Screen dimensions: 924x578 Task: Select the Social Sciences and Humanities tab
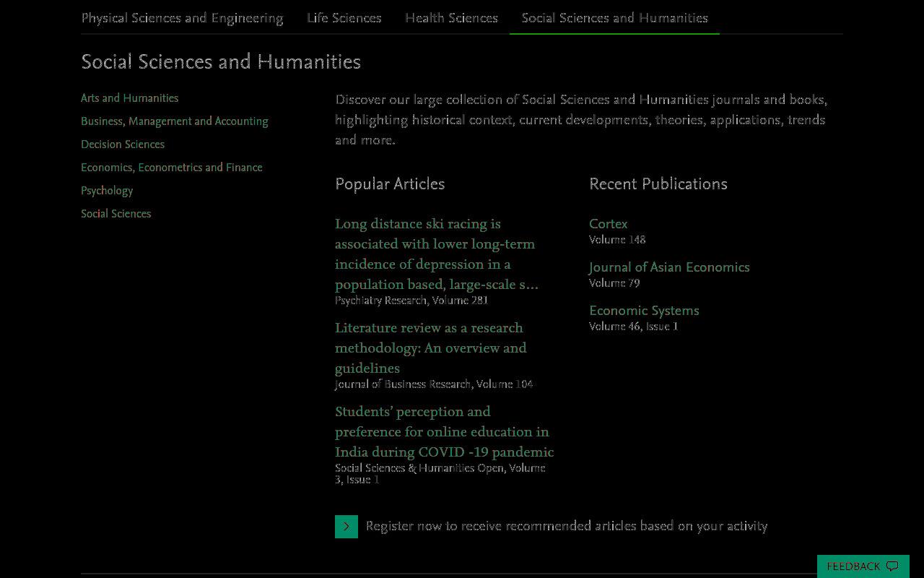614,18
